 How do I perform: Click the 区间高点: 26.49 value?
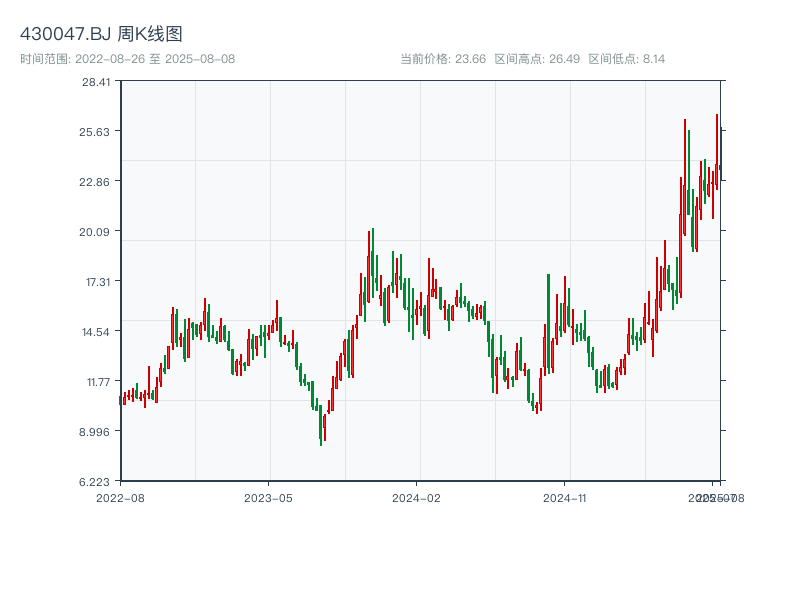(537, 59)
